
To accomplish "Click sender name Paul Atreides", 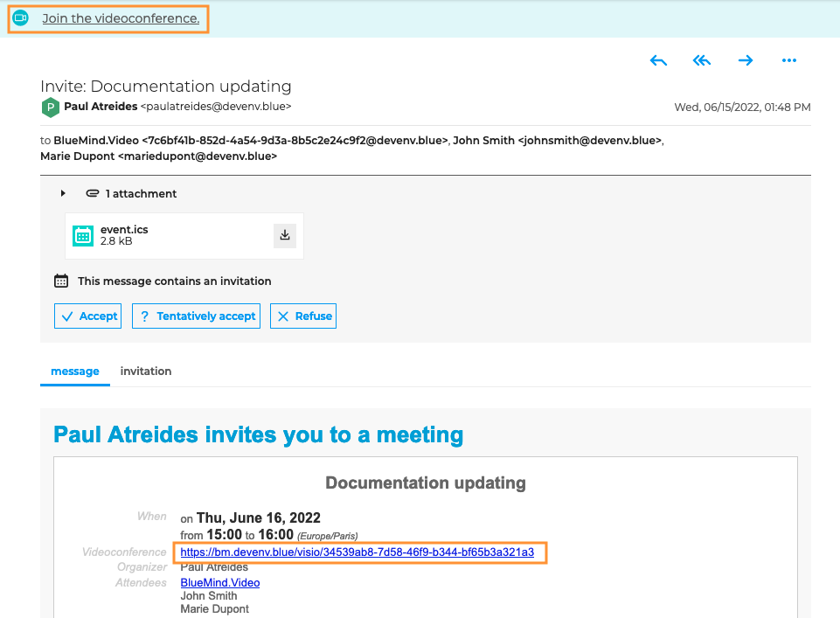I will (x=101, y=107).
